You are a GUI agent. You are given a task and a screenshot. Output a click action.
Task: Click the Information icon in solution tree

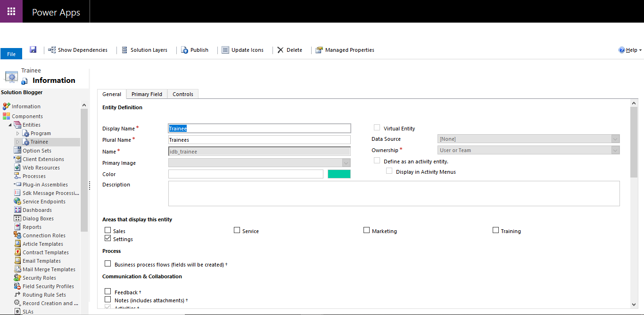tap(6, 106)
